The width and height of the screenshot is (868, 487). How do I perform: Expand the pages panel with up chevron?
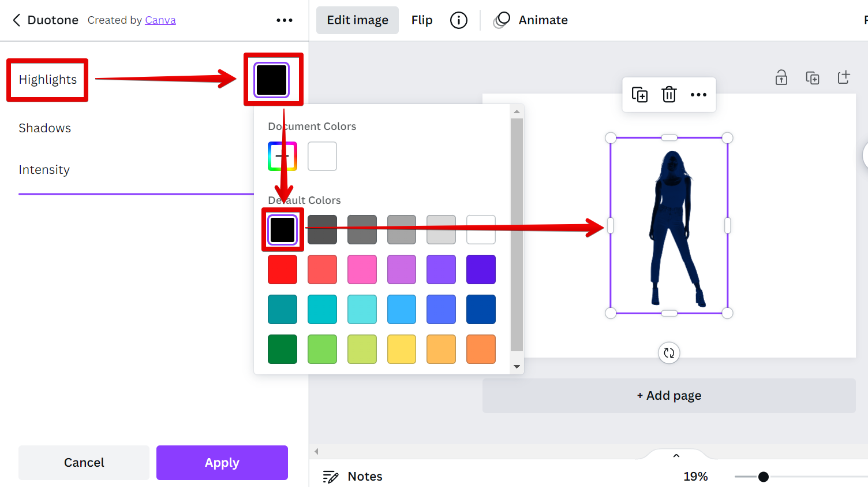(676, 456)
